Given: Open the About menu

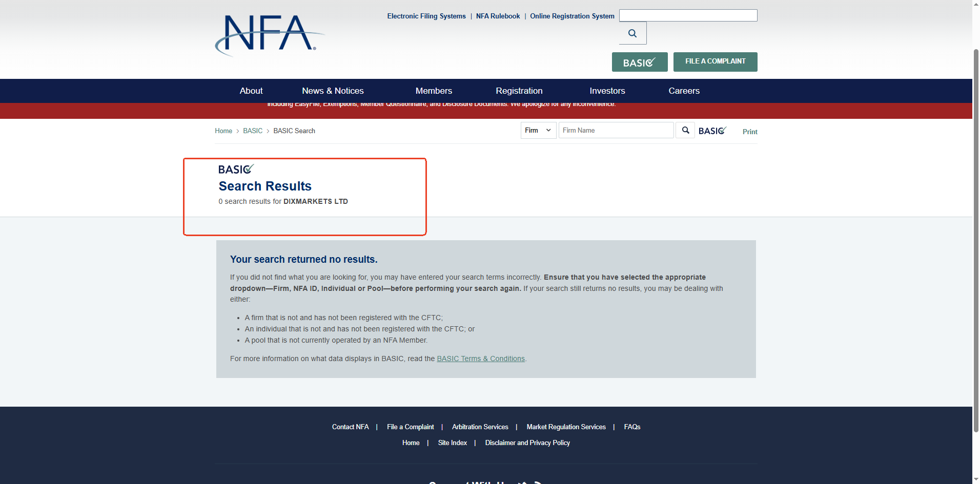Looking at the screenshot, I should click(x=251, y=91).
